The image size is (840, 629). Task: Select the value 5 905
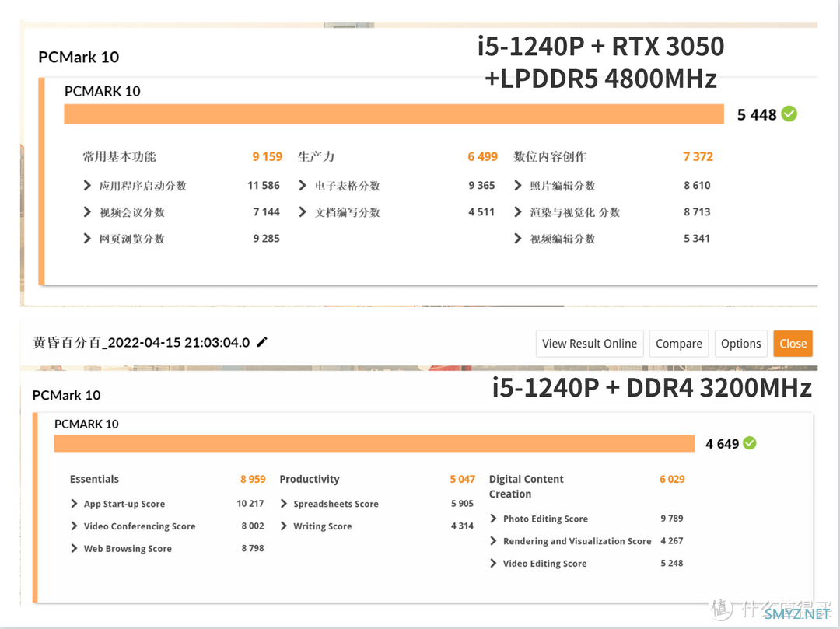(x=462, y=503)
